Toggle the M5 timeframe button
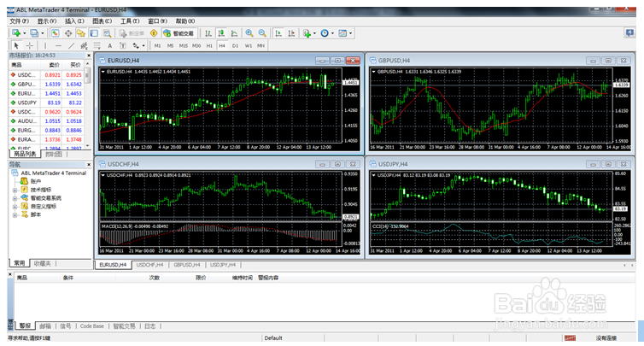Screen dimensions: 644x346 (171, 45)
